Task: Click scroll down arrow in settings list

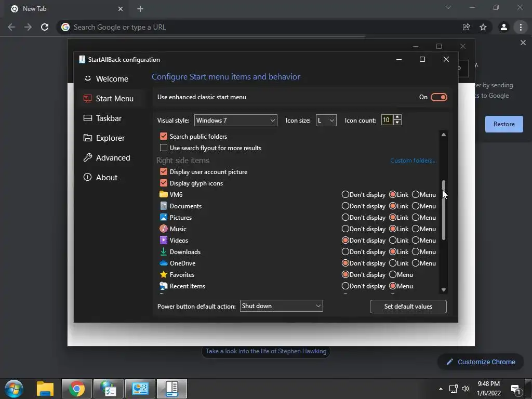Action: click(x=444, y=290)
